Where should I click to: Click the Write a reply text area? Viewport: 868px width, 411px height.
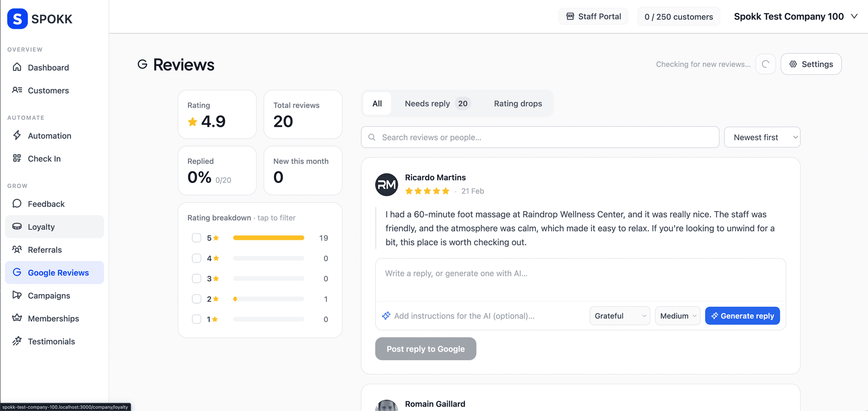point(581,280)
